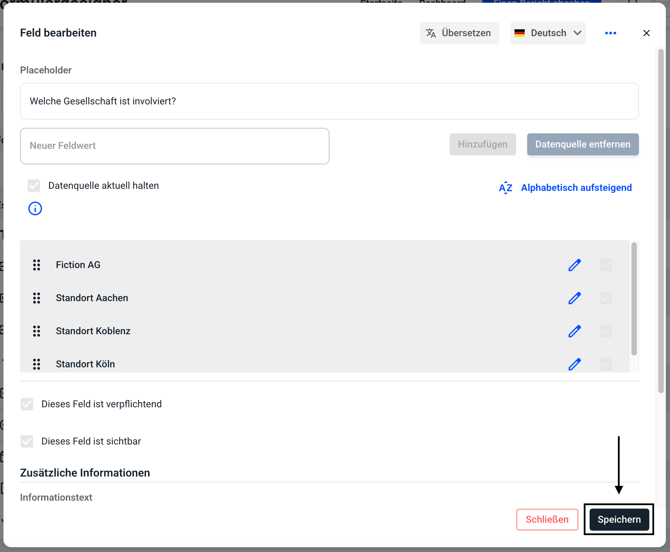This screenshot has height=552, width=670.
Task: Toggle 'Dieses Feld ist sichtbar' checkbox
Action: point(27,441)
